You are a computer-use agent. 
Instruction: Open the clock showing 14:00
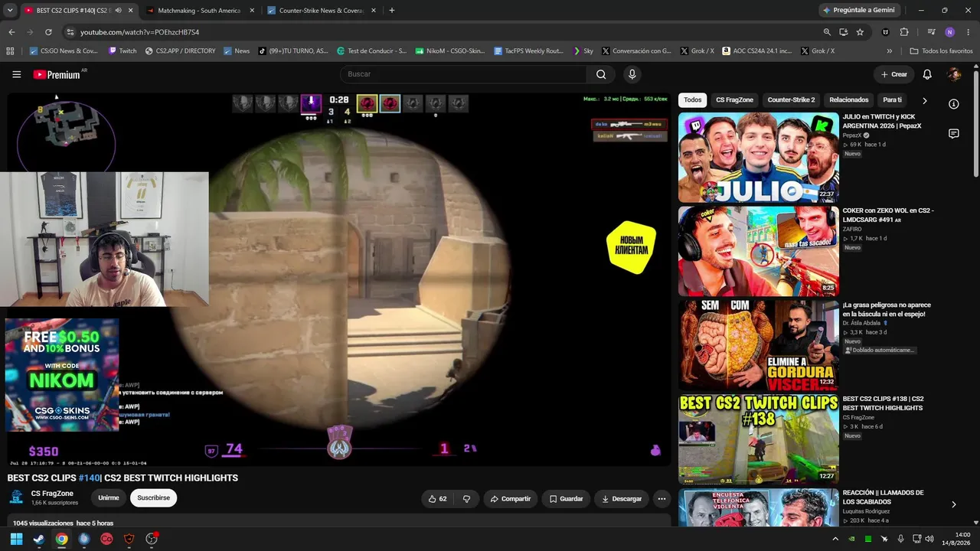point(956,539)
